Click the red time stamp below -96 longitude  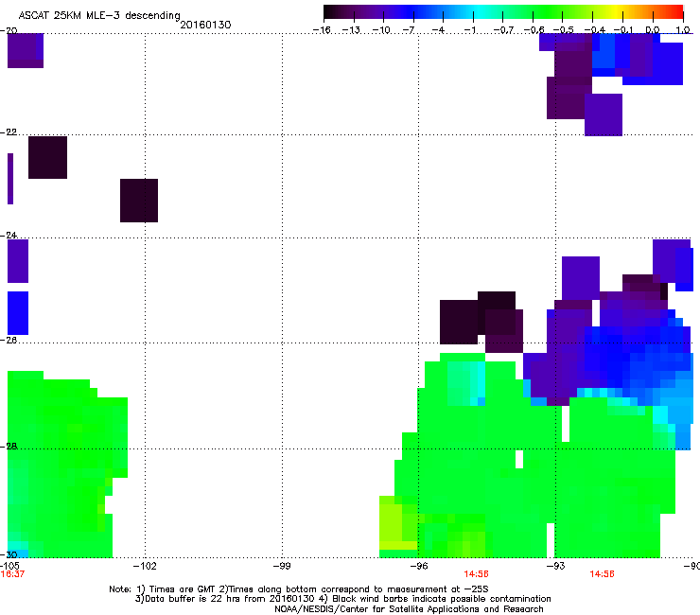pos(477,574)
